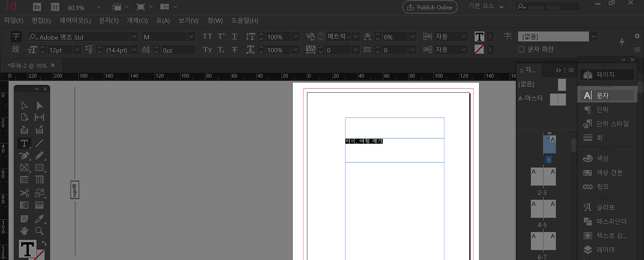The image size is (644, 260).
Task: Toggle Subscript formatting
Action: 221,50
